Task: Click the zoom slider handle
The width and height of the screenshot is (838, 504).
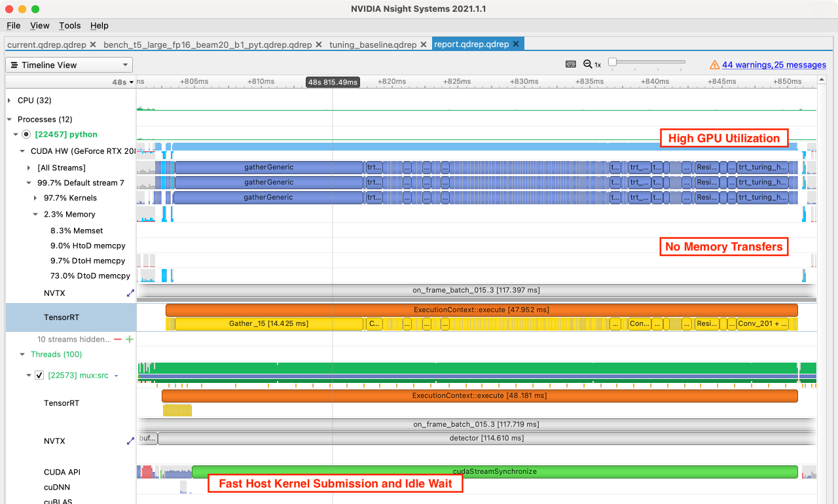Action: coord(612,62)
